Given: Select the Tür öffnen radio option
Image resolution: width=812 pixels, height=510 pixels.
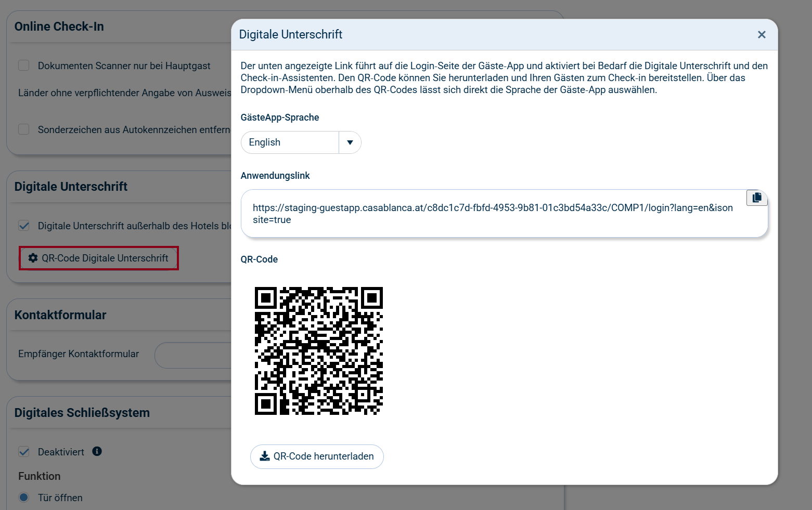Looking at the screenshot, I should pos(23,498).
